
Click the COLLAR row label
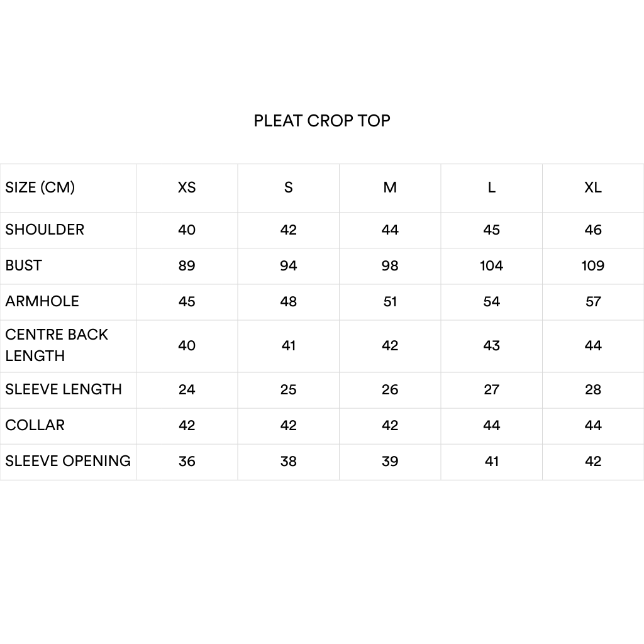35,425
